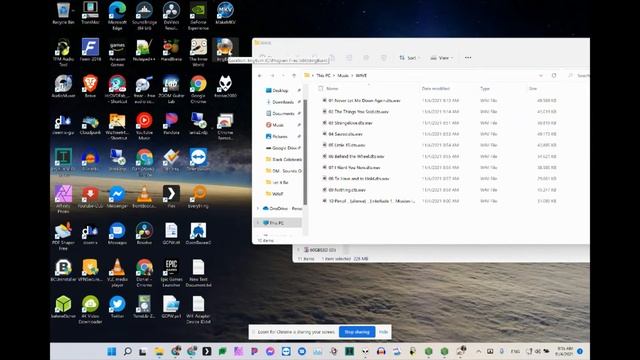Click the Explorer Back arrow
Screen dimensions: 640x360
click(260, 76)
